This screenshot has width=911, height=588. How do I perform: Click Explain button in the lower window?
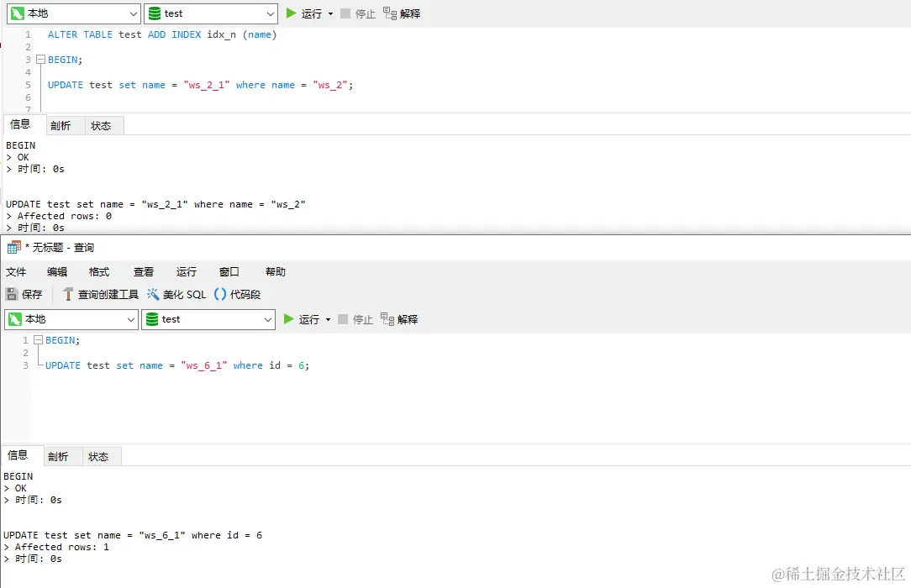[x=399, y=319]
